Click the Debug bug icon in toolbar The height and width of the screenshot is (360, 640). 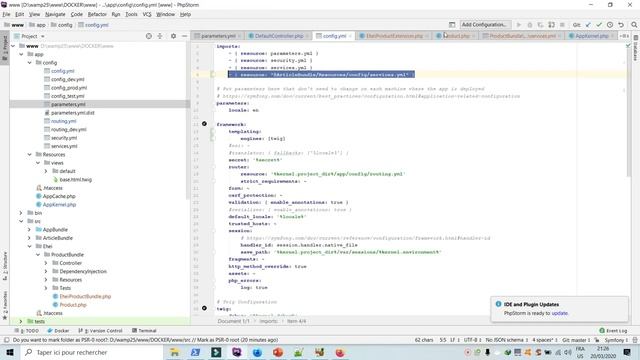530,25
